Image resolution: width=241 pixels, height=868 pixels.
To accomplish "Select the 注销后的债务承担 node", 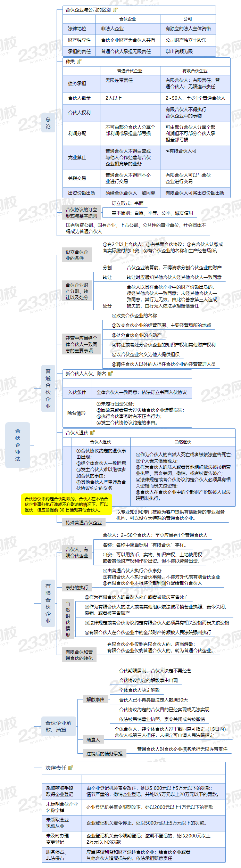I will click(x=105, y=754).
